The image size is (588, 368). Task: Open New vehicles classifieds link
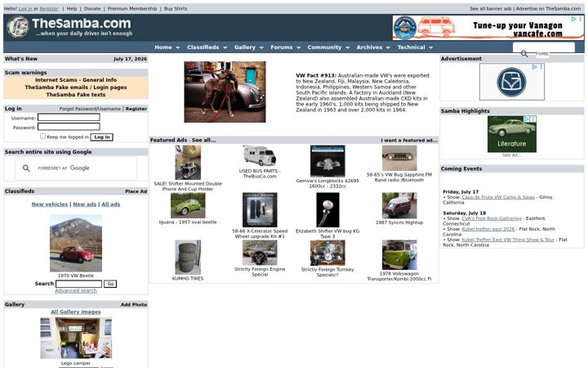coord(50,204)
